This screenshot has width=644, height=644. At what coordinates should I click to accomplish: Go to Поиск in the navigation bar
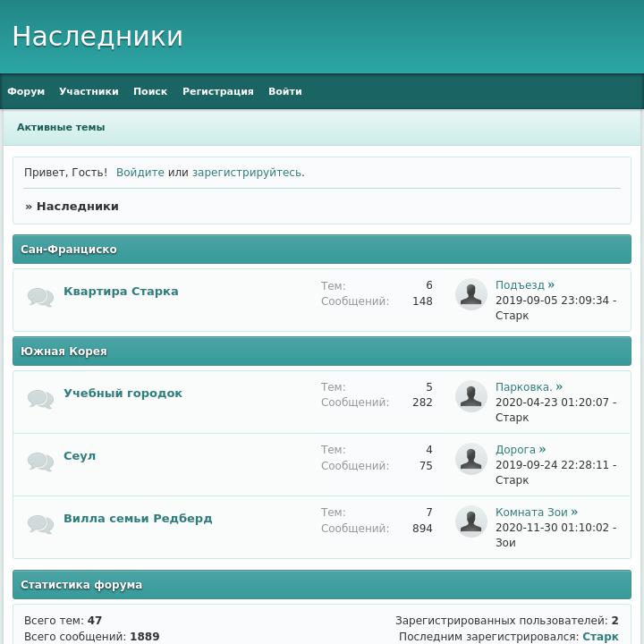[150, 91]
